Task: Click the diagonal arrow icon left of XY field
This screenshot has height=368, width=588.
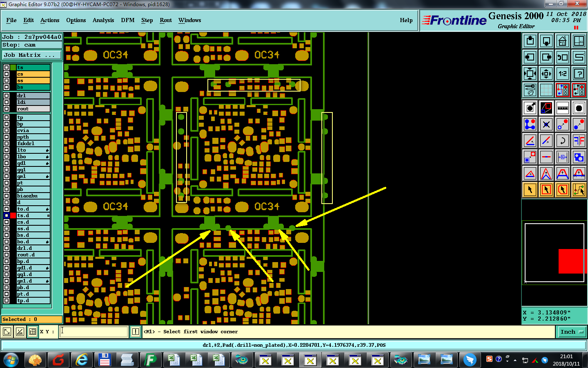Action: [x=7, y=332]
